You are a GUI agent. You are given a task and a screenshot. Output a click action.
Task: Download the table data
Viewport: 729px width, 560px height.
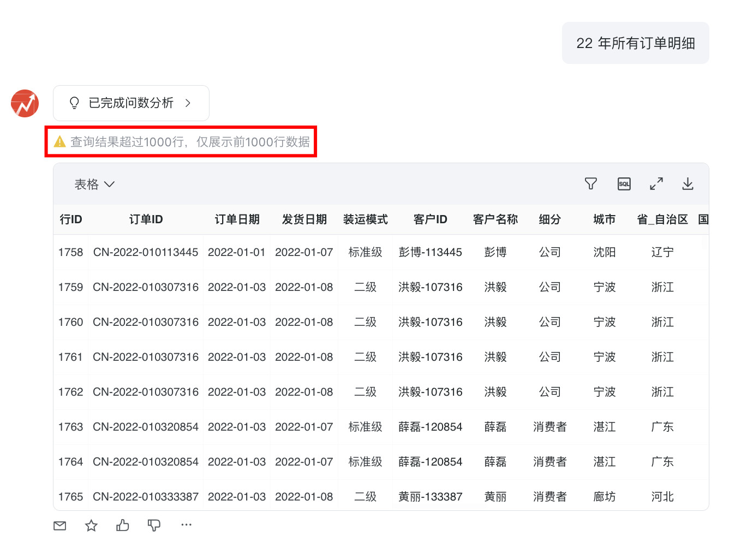[x=688, y=184]
